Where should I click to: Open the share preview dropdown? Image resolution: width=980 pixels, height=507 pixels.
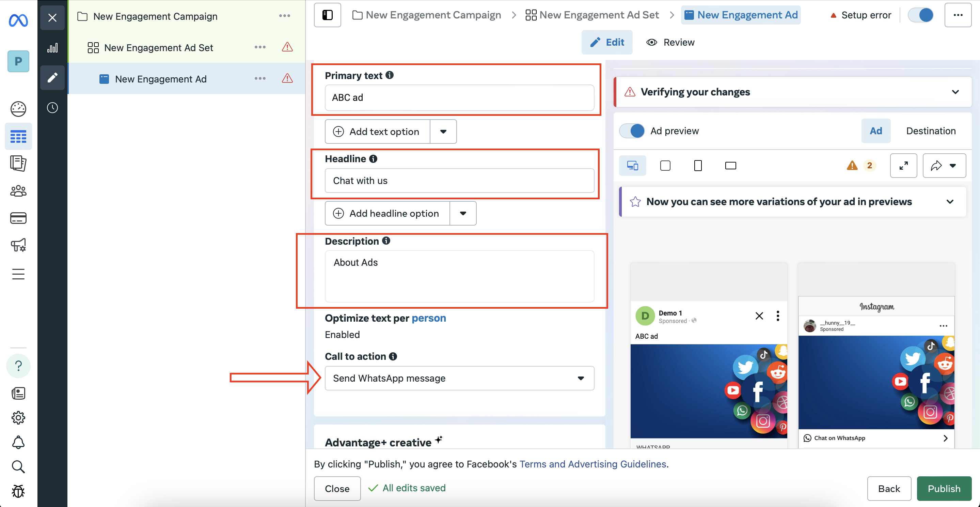click(x=945, y=166)
